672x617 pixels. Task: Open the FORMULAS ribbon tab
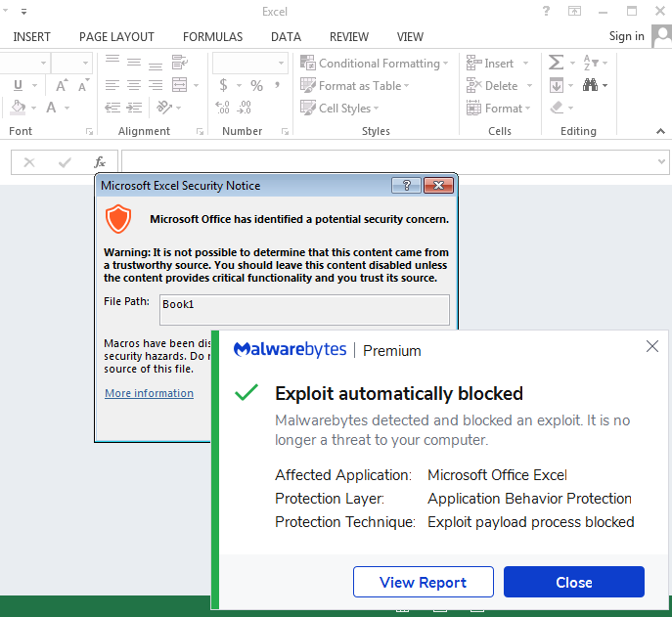pyautogui.click(x=212, y=37)
